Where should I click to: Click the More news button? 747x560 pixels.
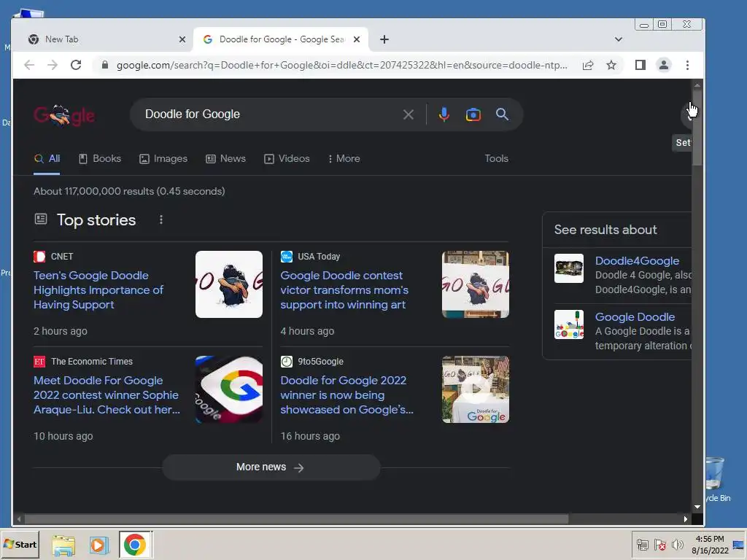pyautogui.click(x=271, y=467)
